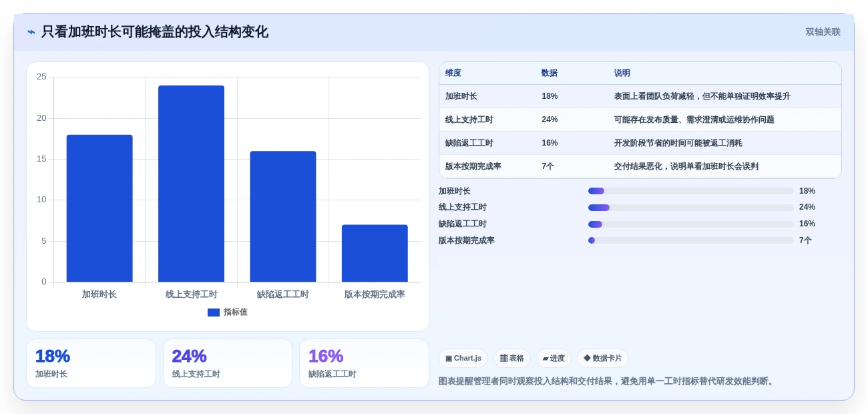
Task: Click the 16% cell in the table
Action: pos(550,143)
